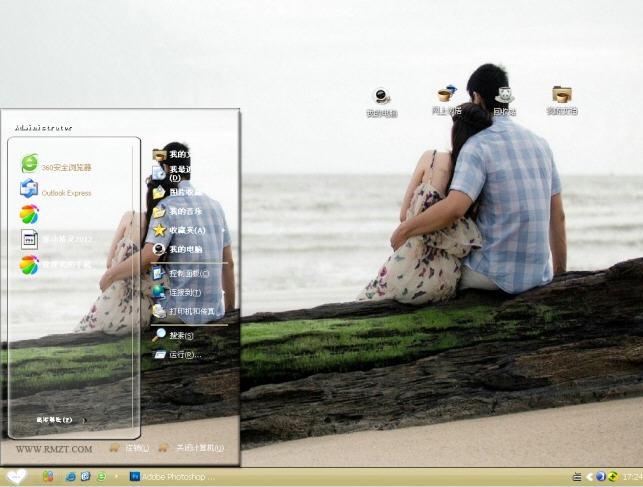Open Run (运行) dialog entry

[x=177, y=355]
